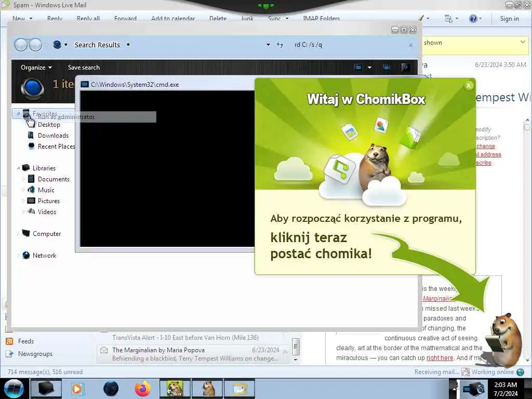This screenshot has height=399, width=532.
Task: Click the cmd.exe window title icon
Action: click(85, 85)
